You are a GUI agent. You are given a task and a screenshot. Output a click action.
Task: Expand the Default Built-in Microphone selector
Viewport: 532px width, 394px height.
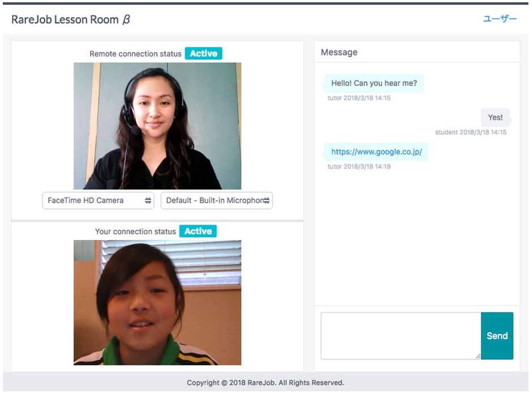pos(216,200)
